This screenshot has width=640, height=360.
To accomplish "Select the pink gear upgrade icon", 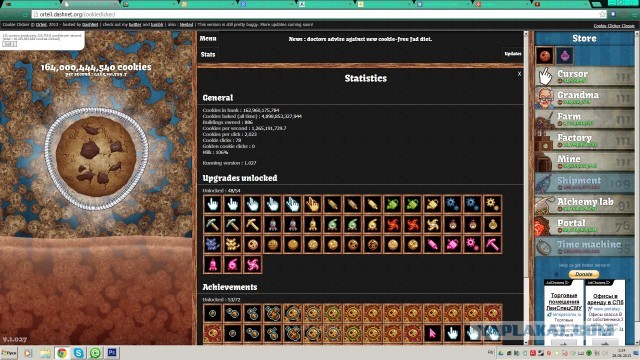I will [x=473, y=244].
